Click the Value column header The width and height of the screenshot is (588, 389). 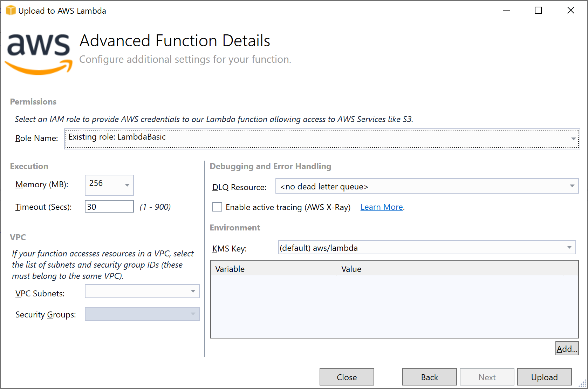tap(451, 269)
